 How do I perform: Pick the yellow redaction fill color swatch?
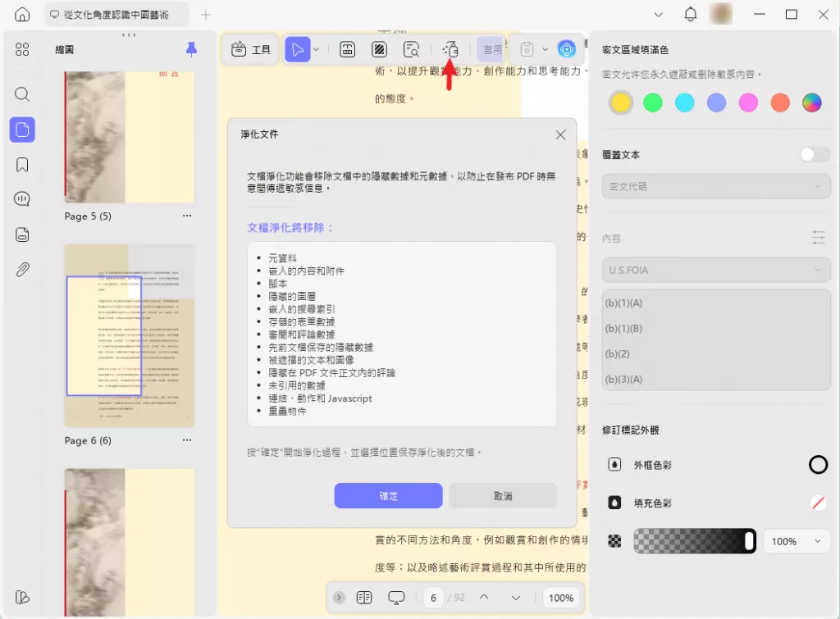(621, 102)
